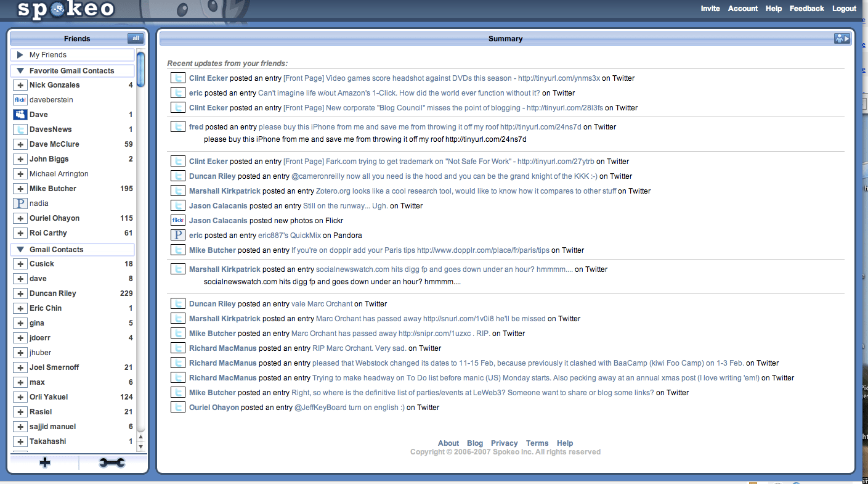
Task: Click Twitter icon beside 'Still on the runway' entry
Action: click(x=178, y=206)
